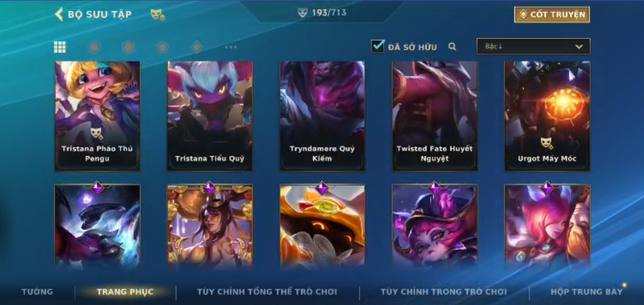Select the grid all-skins filter icon

[x=60, y=47]
